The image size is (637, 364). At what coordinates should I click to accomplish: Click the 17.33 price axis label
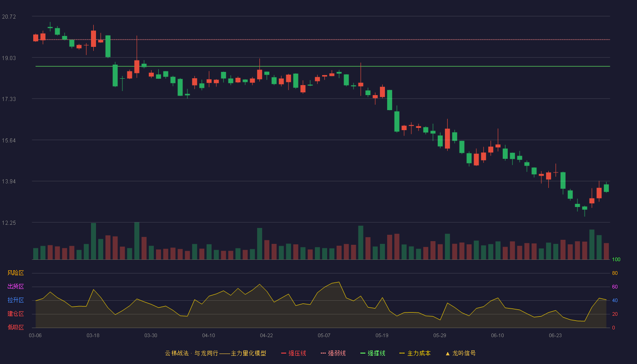coord(9,99)
